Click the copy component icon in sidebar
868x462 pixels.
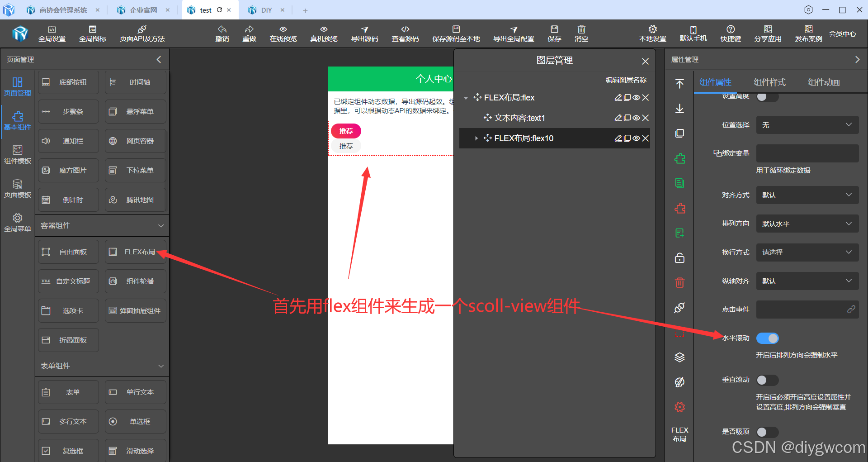[x=679, y=133]
